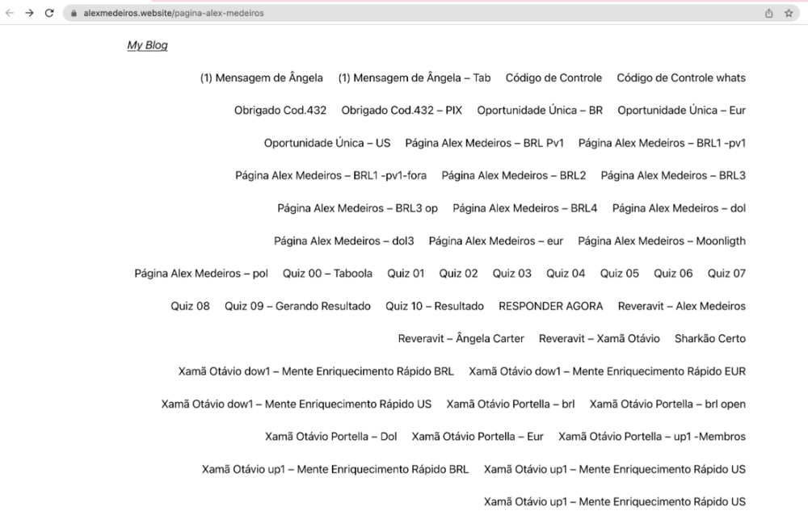Open "Página Alex Medeiros – Moonligth"
Screen dimensions: 808x532
pyautogui.click(x=662, y=241)
